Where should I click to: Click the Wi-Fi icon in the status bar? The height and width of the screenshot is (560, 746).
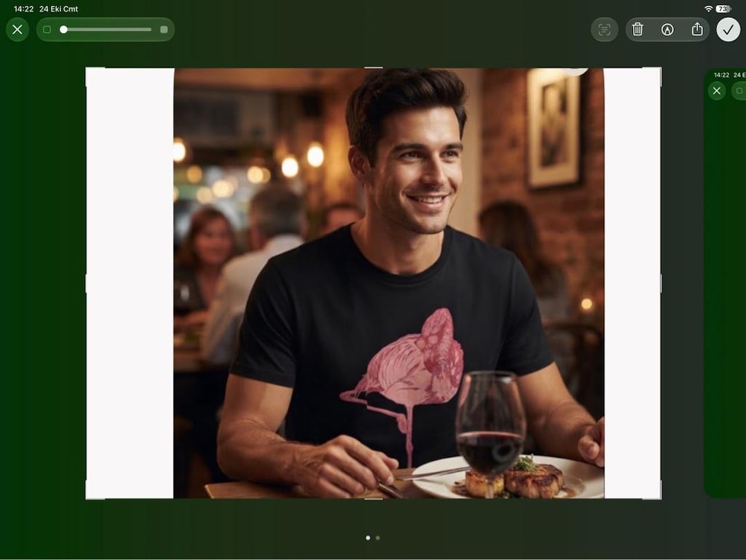click(x=708, y=9)
